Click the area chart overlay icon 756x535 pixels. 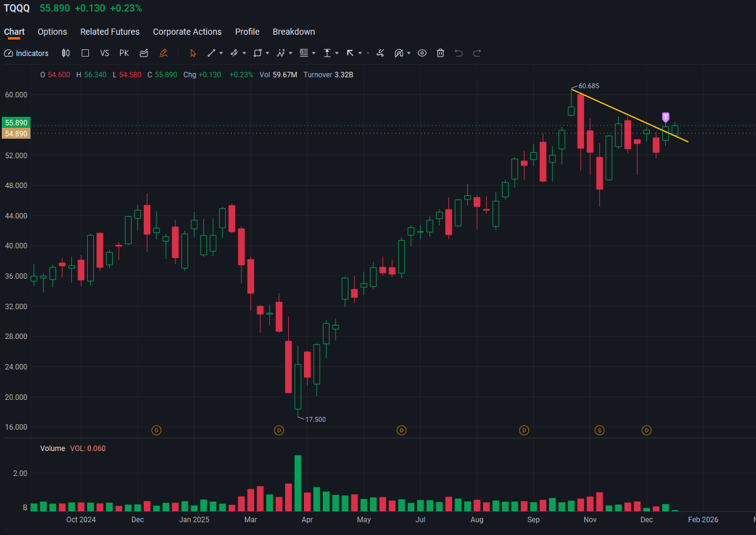144,54
